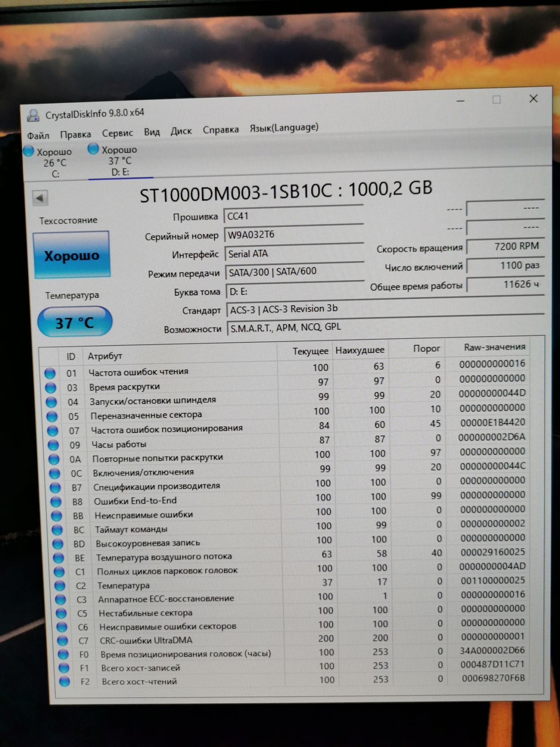
Task: Click status icon of Температура воздушного потока row
Action: coord(59,558)
